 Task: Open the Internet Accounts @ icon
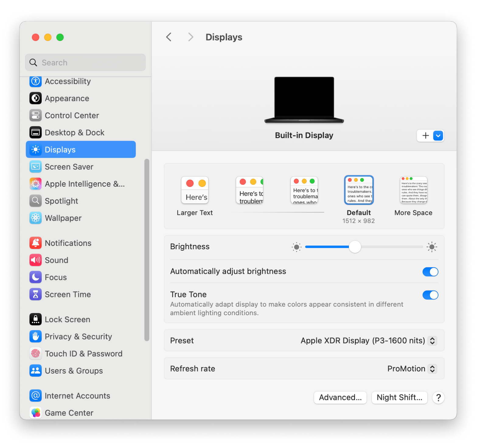[x=36, y=395]
